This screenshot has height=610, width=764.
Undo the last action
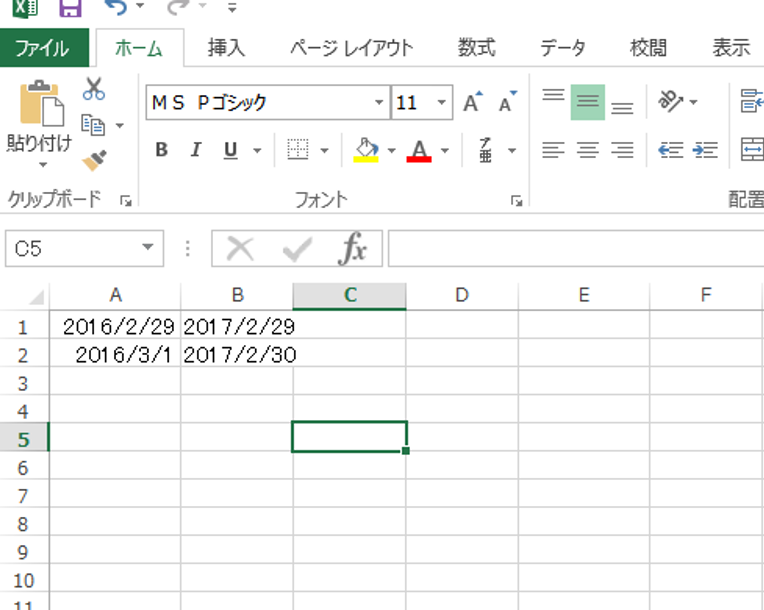coord(115,7)
